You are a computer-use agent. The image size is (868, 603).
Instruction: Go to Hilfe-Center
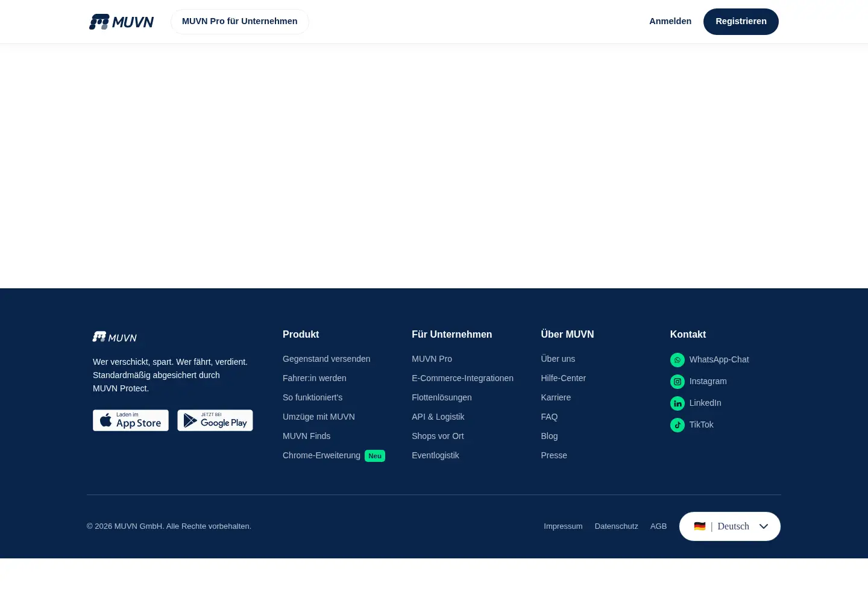pos(564,378)
